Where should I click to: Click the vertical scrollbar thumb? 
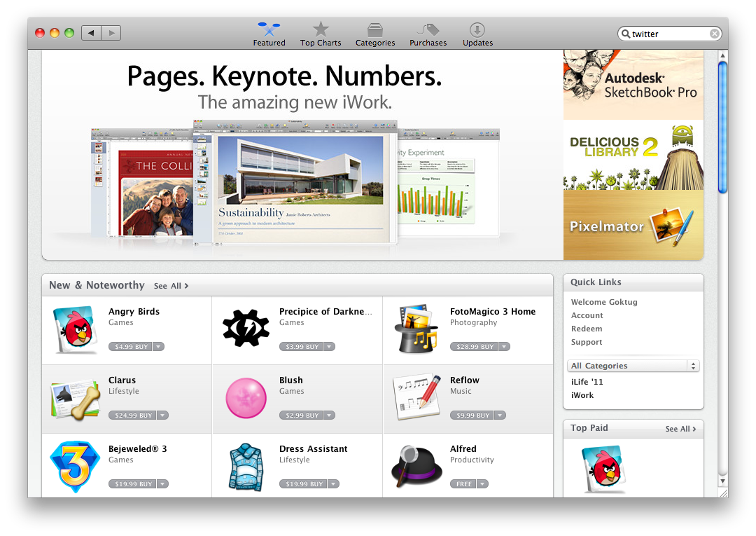coord(722,126)
